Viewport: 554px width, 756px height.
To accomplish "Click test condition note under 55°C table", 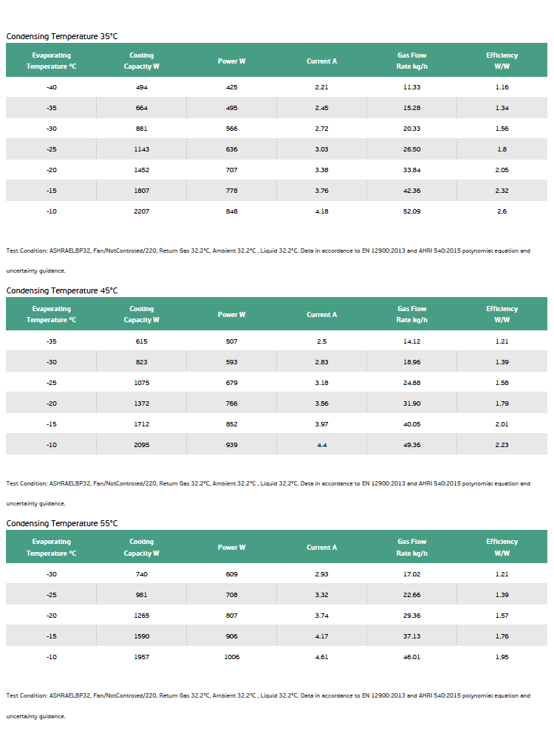I will pyautogui.click(x=268, y=705).
